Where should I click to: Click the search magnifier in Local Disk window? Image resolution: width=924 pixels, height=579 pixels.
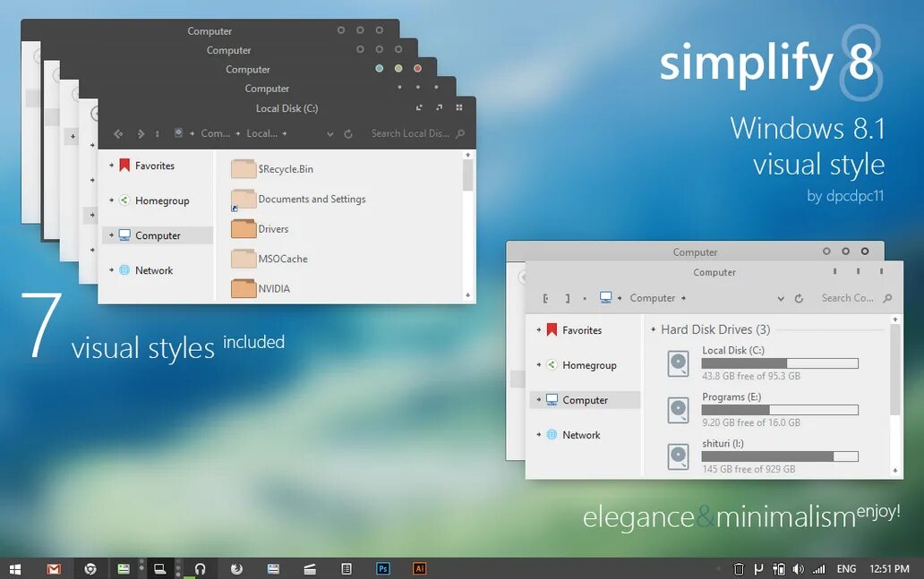(460, 133)
